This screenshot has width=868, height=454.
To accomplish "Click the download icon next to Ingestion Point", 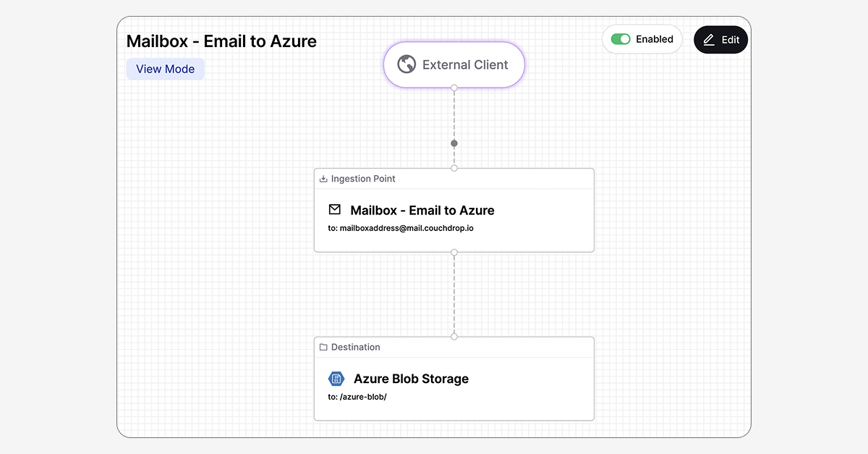I will pos(323,178).
